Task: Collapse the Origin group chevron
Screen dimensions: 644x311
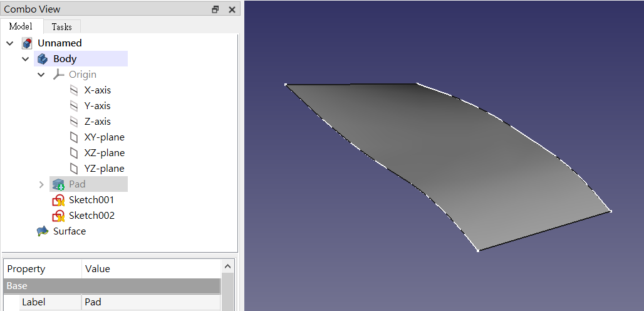Action: point(41,75)
